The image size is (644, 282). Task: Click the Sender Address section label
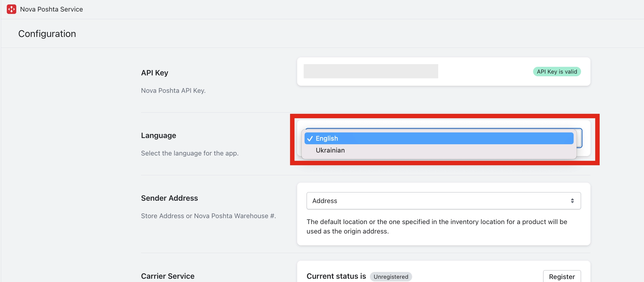[169, 198]
